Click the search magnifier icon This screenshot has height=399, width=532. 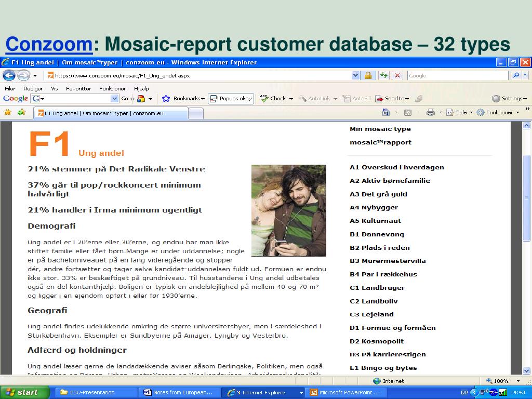(x=516, y=75)
